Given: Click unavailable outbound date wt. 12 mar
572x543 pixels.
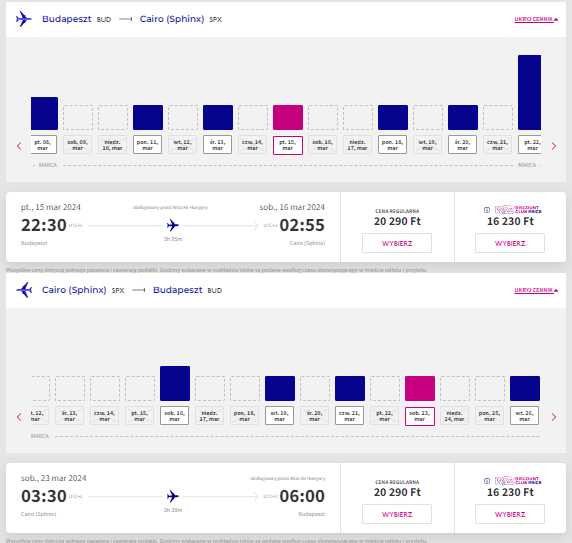Looking at the screenshot, I should click(x=182, y=145).
